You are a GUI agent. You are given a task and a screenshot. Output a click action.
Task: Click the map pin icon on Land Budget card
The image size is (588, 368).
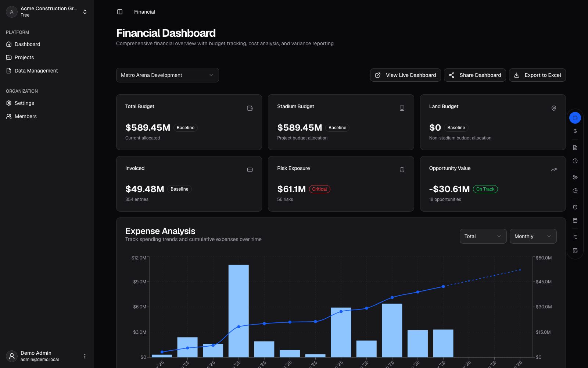(x=554, y=108)
